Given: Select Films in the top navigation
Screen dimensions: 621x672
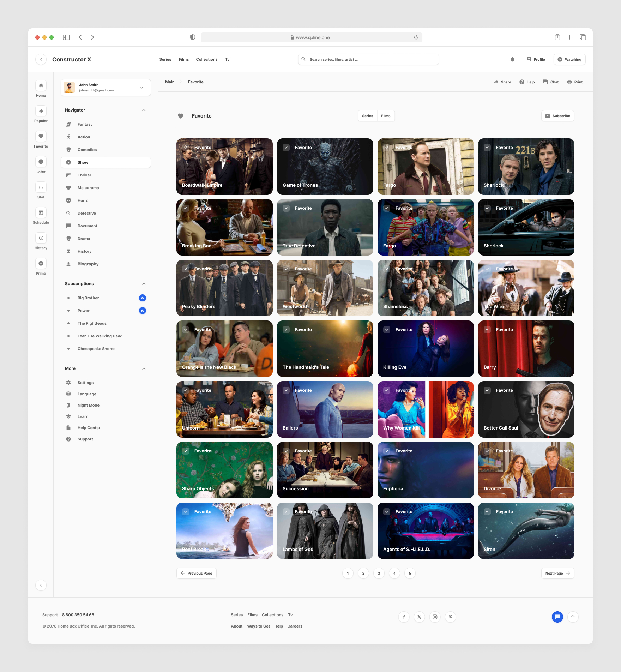Looking at the screenshot, I should click(183, 59).
